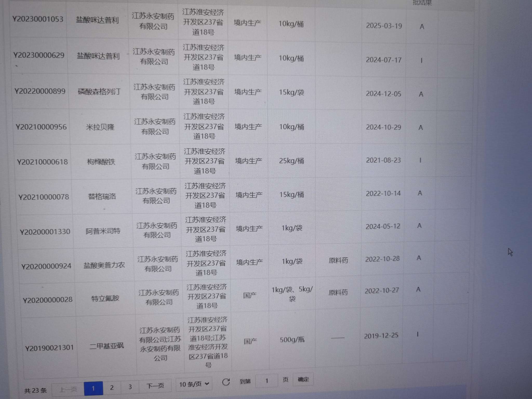
Task: Click registration number Y20210000078
Action: click(44, 197)
